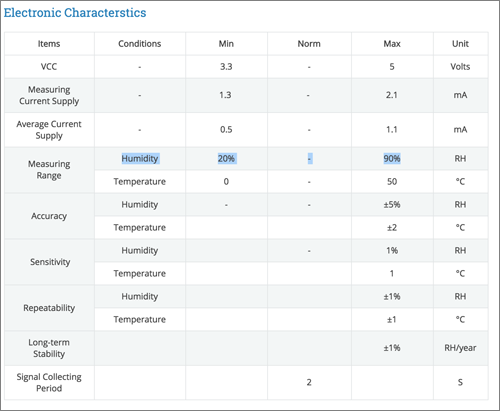
Task: Click the Max column header
Action: pyautogui.click(x=392, y=44)
